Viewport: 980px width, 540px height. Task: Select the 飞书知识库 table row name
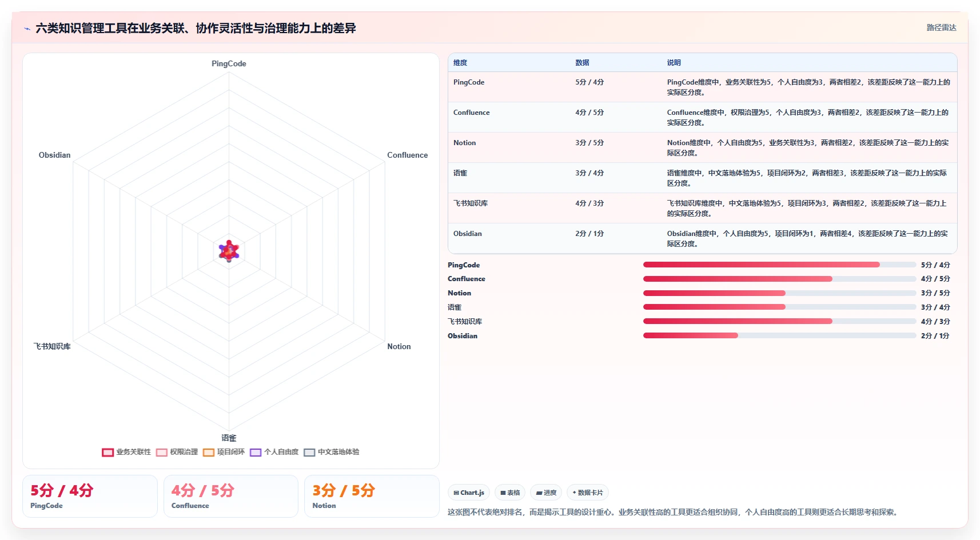coord(471,203)
